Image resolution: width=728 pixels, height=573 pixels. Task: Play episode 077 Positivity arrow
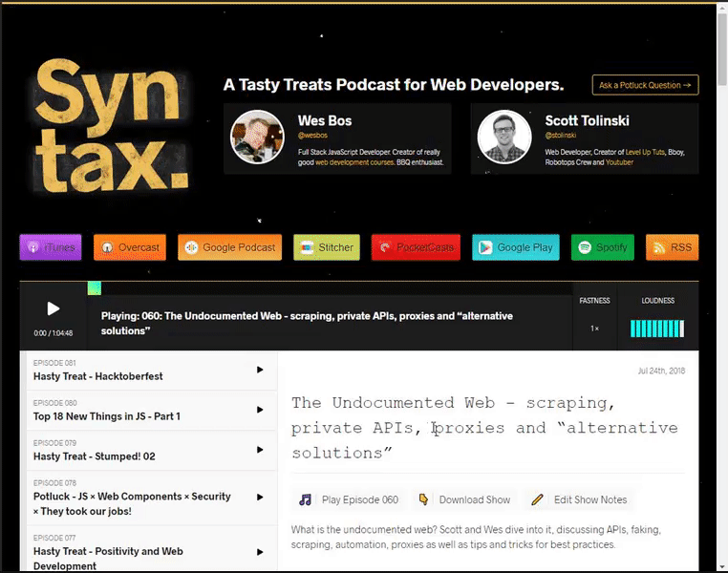(260, 552)
